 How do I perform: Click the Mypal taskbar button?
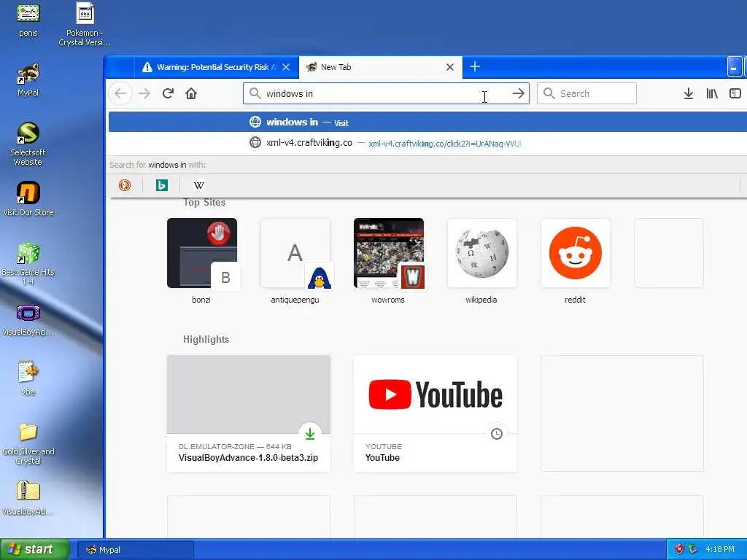[x=135, y=550]
